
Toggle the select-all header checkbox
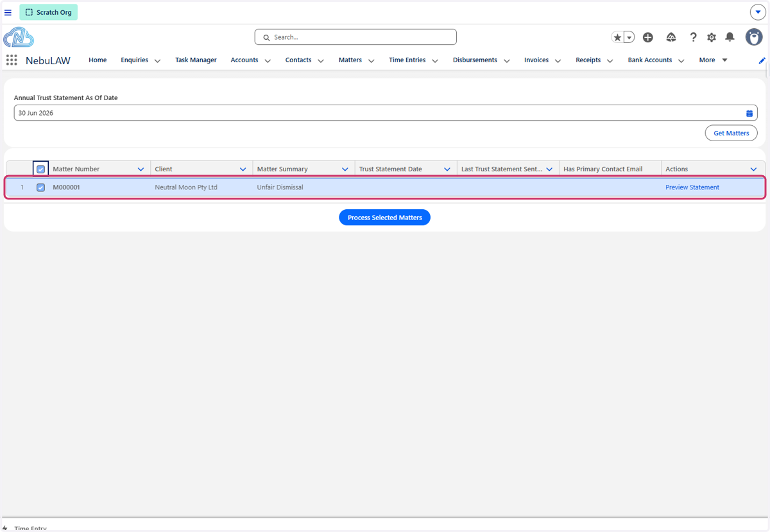41,169
